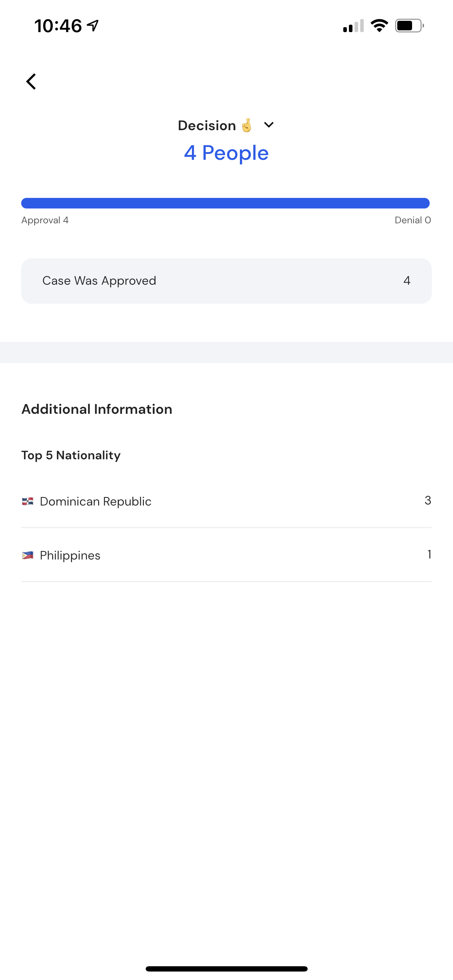453x980 pixels.
Task: Tap the Top 5 Nationality label
Action: tap(71, 455)
